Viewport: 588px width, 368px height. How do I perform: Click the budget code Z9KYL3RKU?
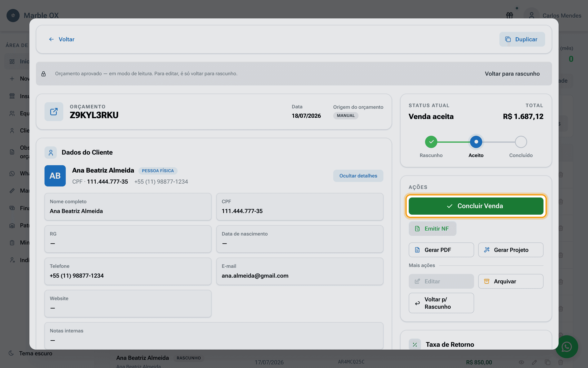[94, 115]
